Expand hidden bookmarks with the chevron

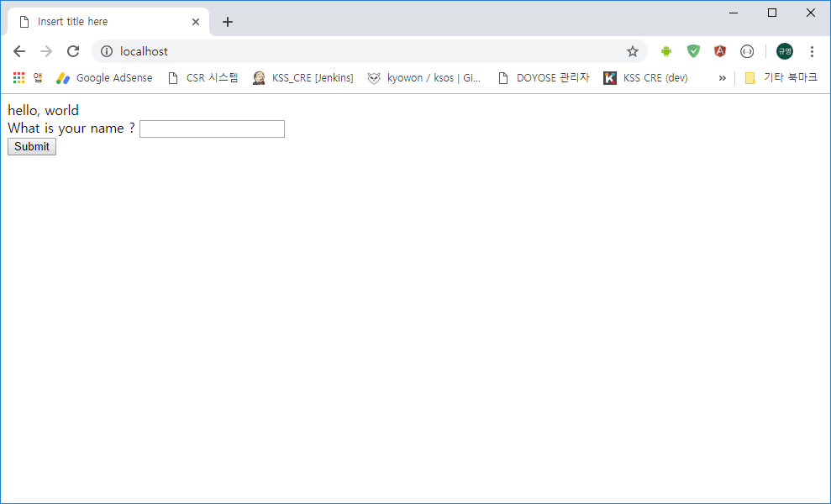[722, 78]
